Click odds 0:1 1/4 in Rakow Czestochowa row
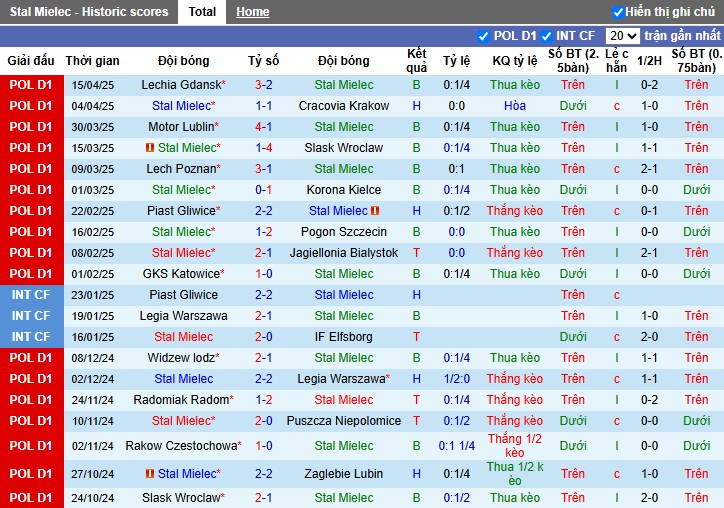Screen dimensions: 724x508 pos(457,446)
